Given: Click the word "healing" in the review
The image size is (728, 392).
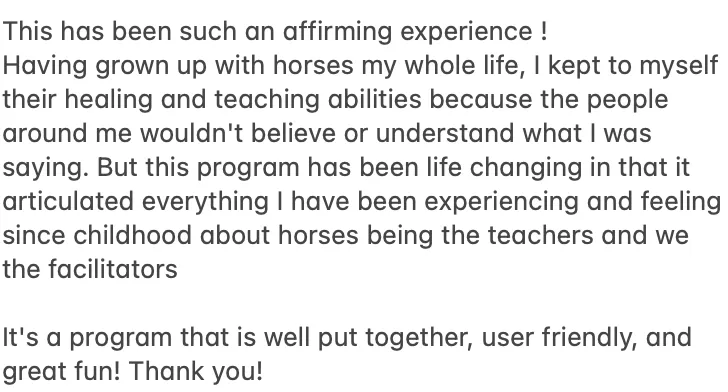Looking at the screenshot, I should click(x=108, y=100).
